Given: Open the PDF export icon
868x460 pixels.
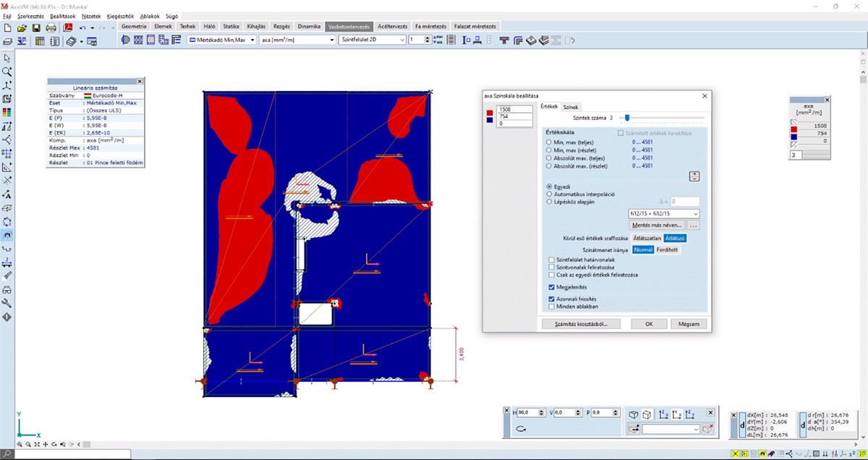Looking at the screenshot, I should tap(68, 27).
